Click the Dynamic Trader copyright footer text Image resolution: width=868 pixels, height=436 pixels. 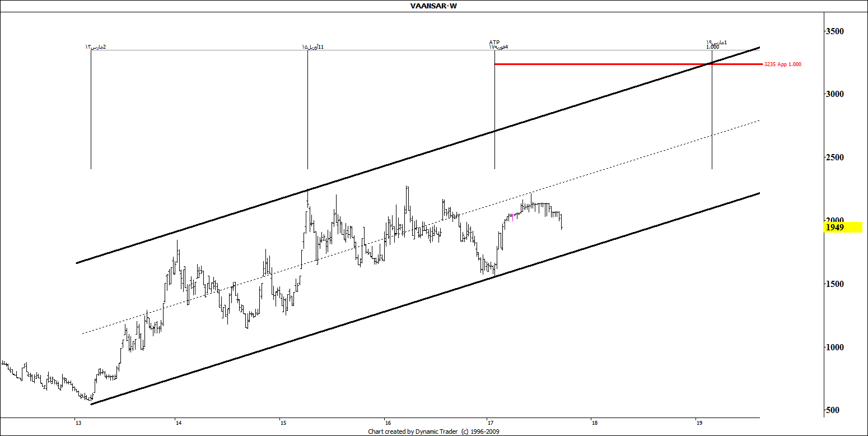click(x=434, y=432)
